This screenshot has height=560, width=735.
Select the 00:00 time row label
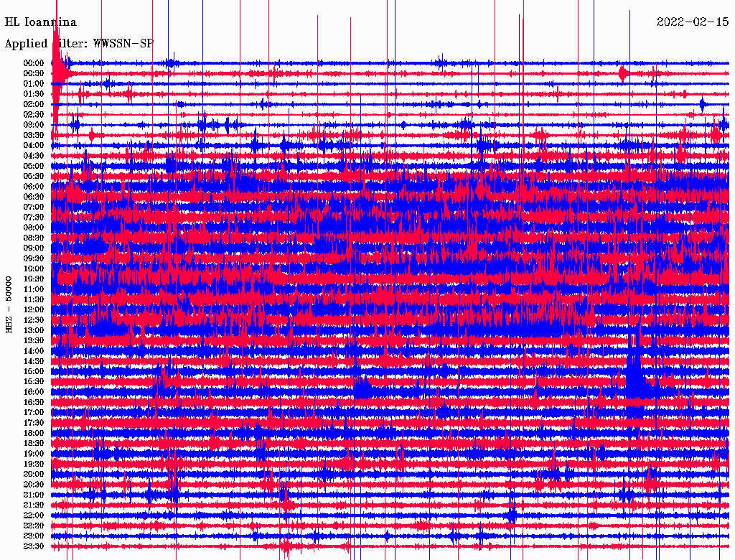[x=34, y=63]
